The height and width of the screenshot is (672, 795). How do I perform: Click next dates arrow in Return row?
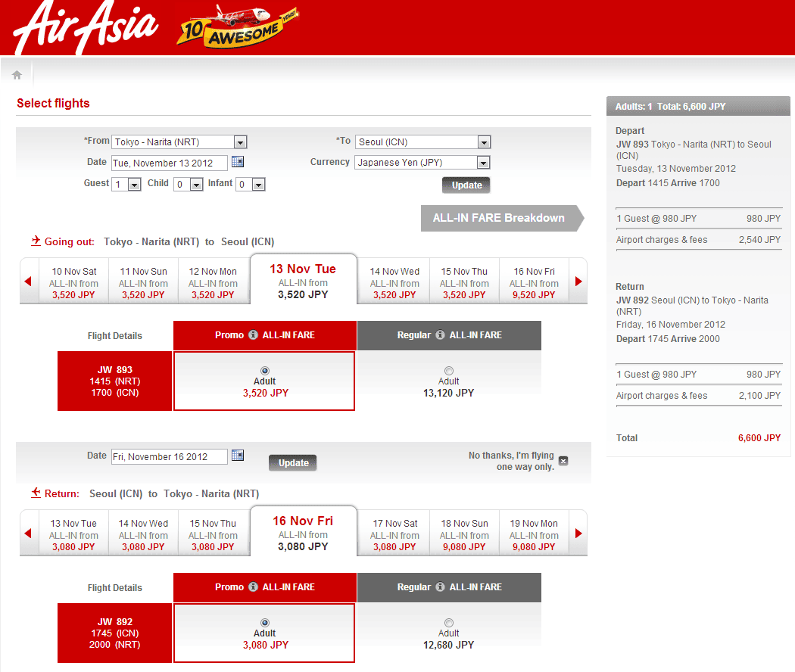point(578,534)
